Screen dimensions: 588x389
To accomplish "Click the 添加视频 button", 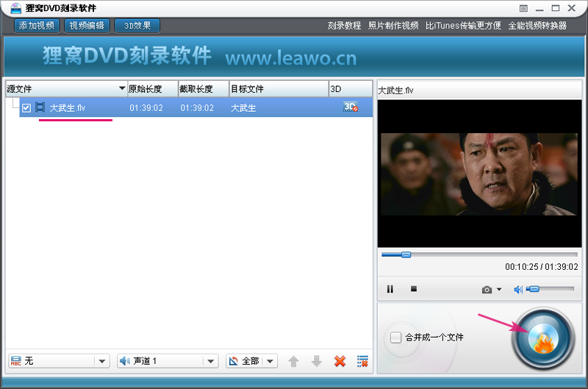I will [37, 26].
